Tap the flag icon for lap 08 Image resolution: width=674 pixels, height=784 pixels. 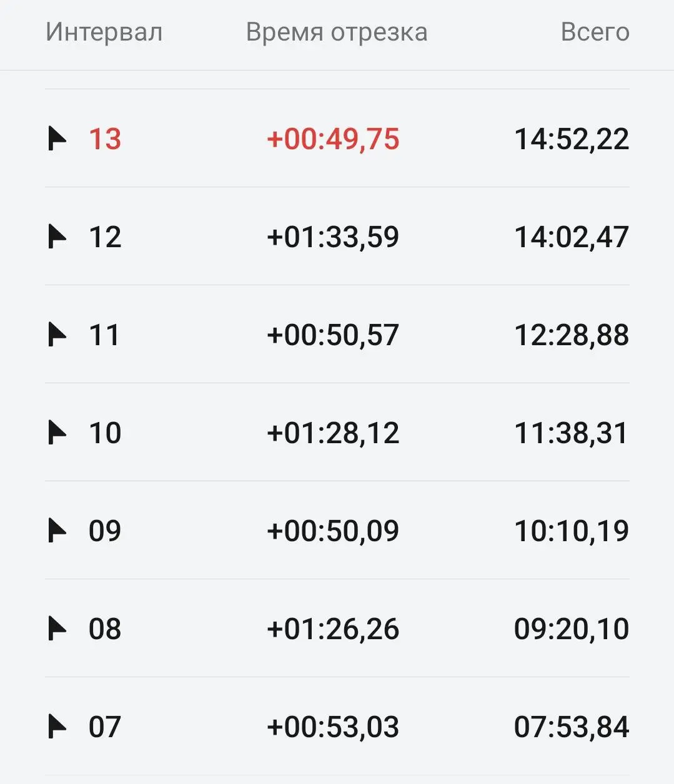pyautogui.click(x=57, y=629)
